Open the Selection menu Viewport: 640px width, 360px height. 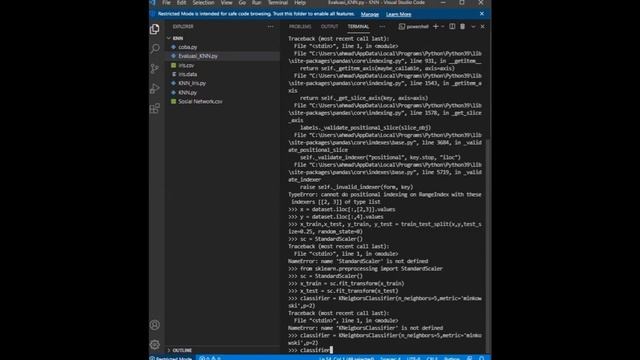pyautogui.click(x=203, y=2)
